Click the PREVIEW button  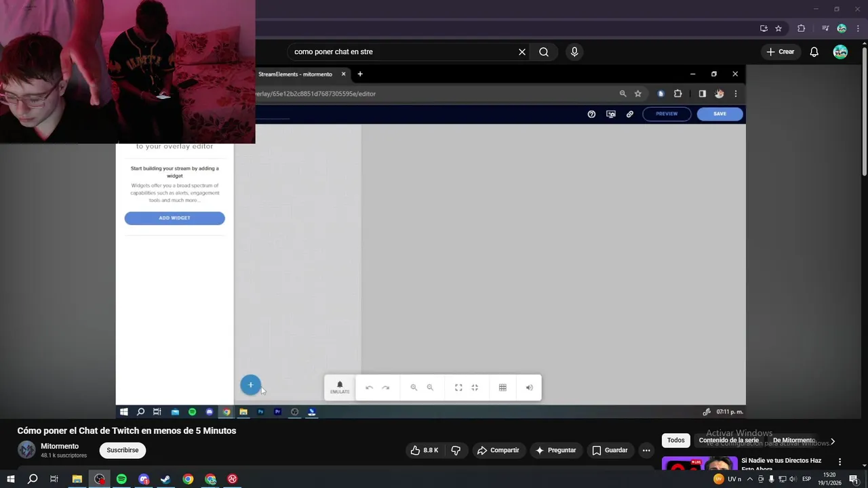[x=667, y=114]
